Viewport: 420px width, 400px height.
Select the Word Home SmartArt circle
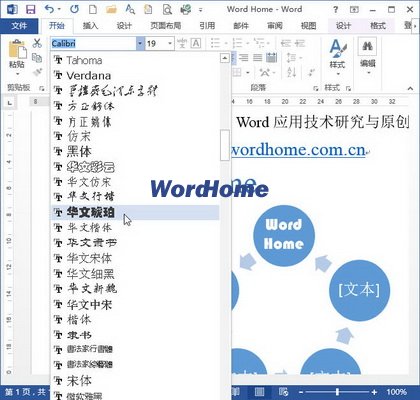point(284,235)
